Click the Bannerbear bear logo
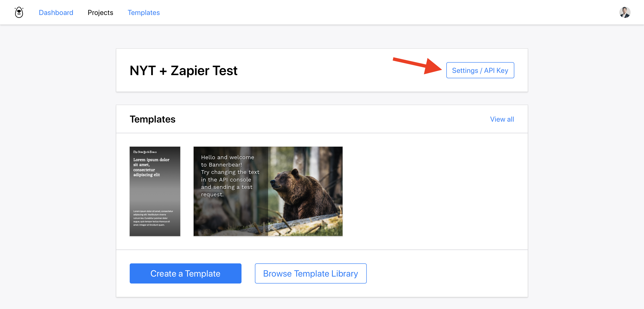The width and height of the screenshot is (644, 309). [x=19, y=12]
